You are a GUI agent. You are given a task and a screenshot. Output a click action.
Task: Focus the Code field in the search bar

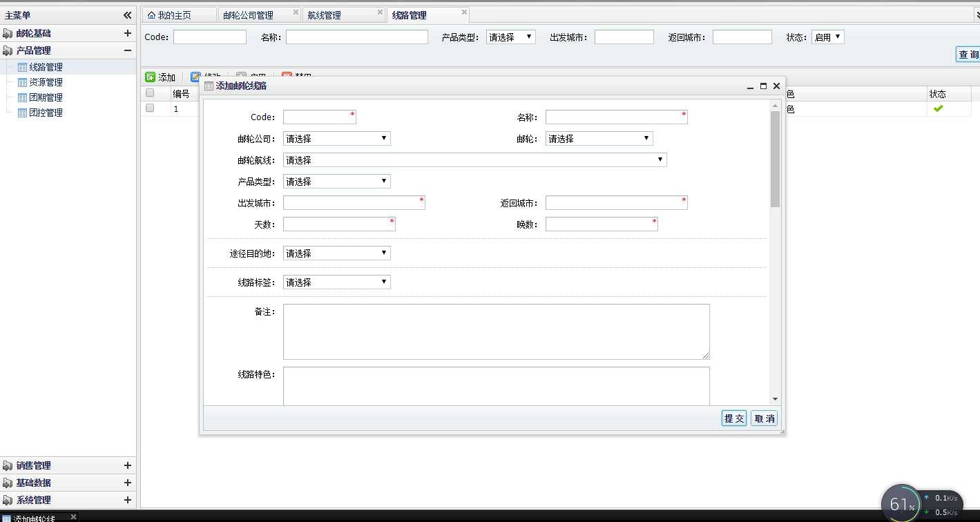210,37
